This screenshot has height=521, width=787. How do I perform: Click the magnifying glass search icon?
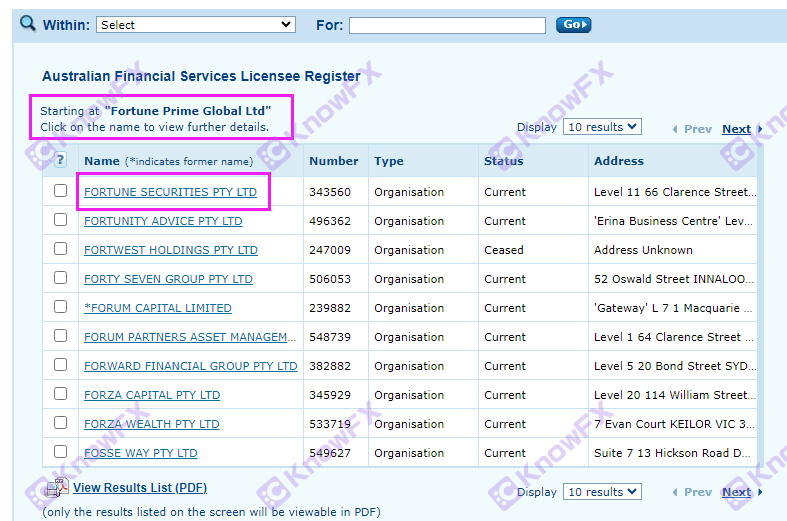[x=28, y=23]
